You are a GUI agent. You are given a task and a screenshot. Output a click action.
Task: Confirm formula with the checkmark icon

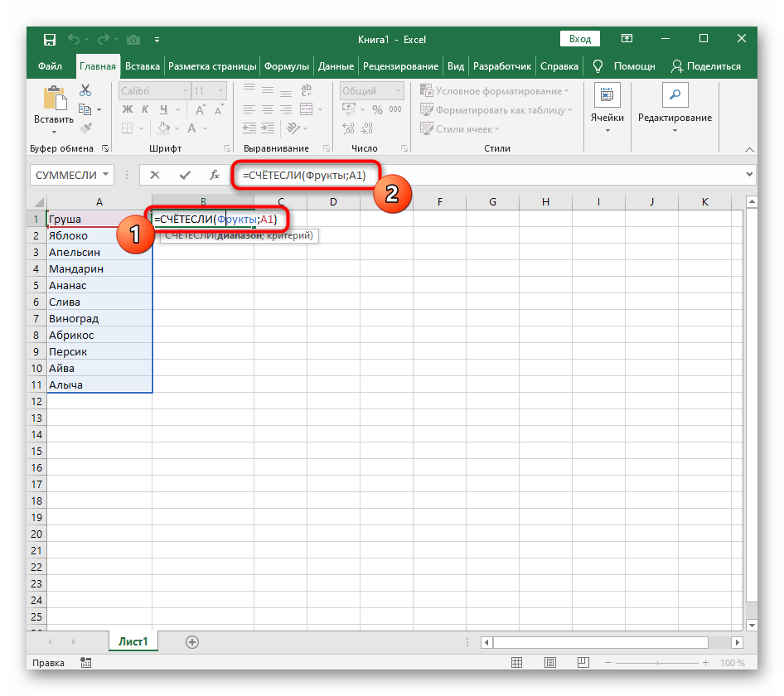click(x=184, y=175)
